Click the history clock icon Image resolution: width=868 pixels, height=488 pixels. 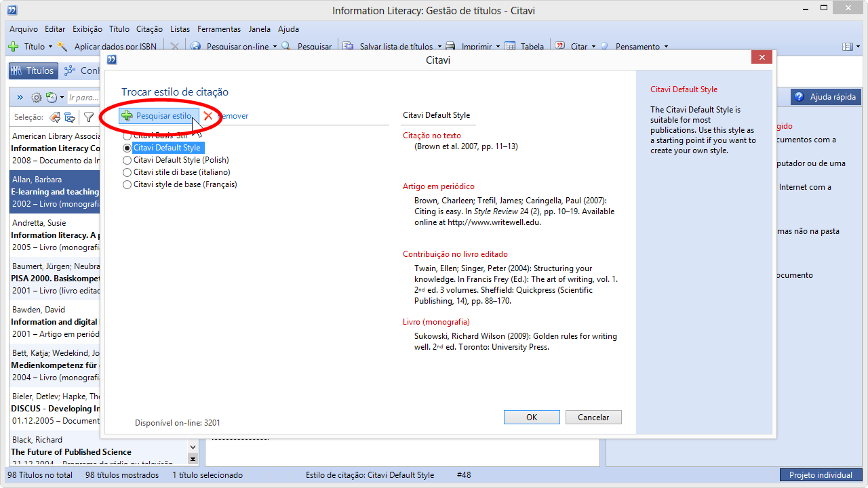click(x=52, y=98)
